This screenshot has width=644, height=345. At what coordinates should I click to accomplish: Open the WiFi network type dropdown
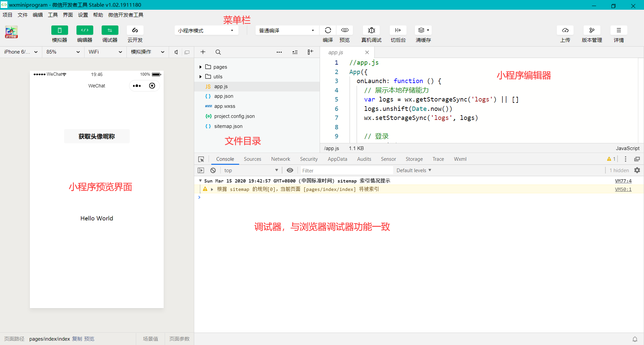[x=105, y=52]
